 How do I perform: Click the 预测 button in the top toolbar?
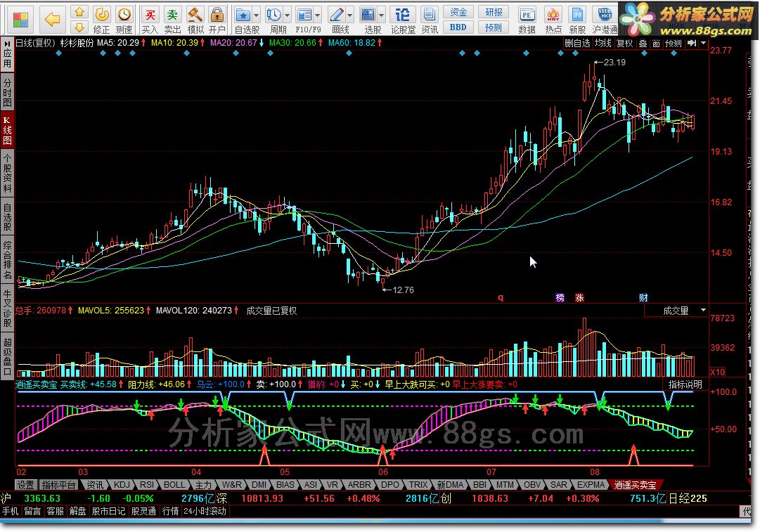(x=494, y=27)
